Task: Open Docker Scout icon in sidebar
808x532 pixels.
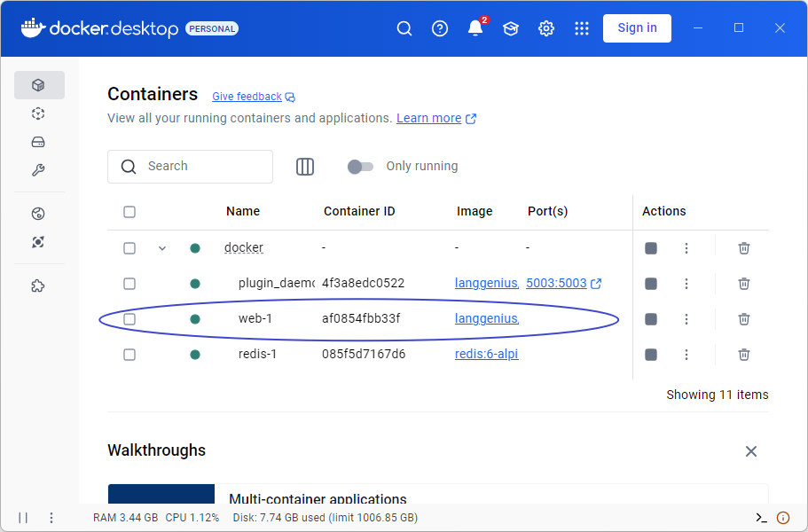Action: pyautogui.click(x=38, y=242)
